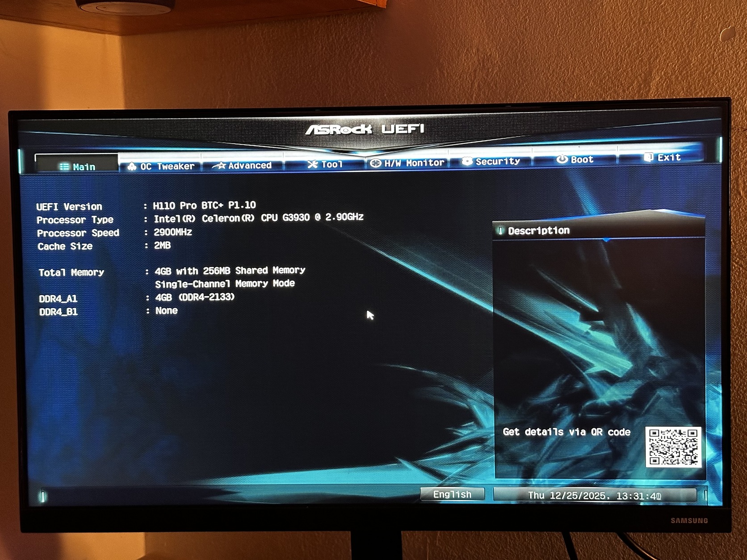
Task: Open the English language selector
Action: (452, 494)
